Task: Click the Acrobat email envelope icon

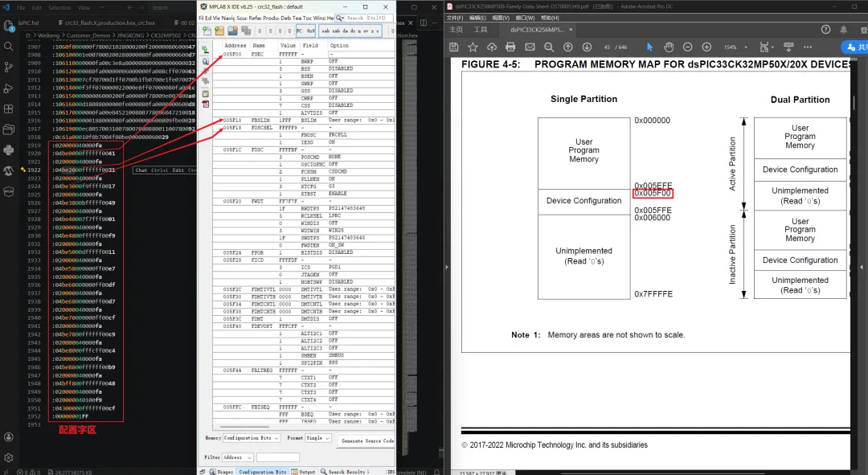Action: [530, 47]
